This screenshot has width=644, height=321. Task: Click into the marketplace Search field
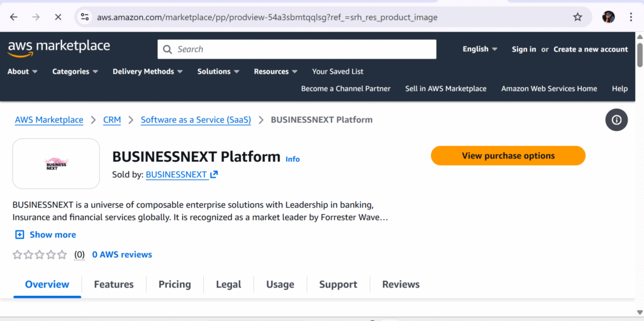pyautogui.click(x=297, y=49)
